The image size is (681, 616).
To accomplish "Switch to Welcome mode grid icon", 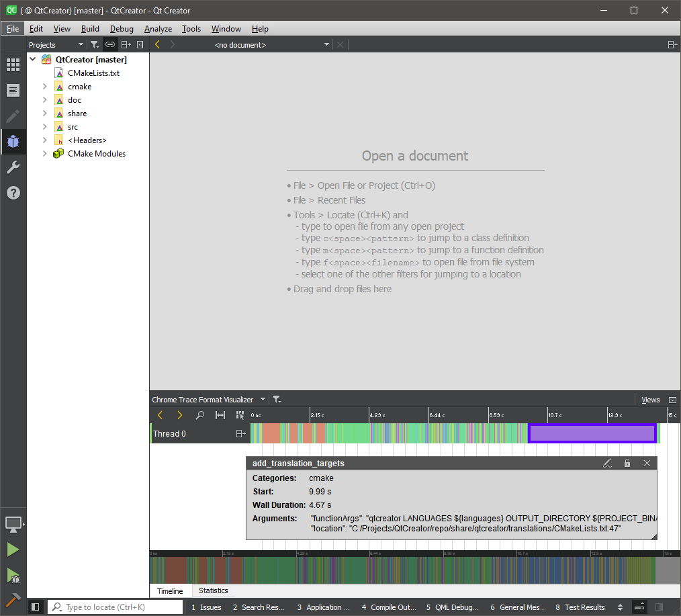I will point(13,65).
